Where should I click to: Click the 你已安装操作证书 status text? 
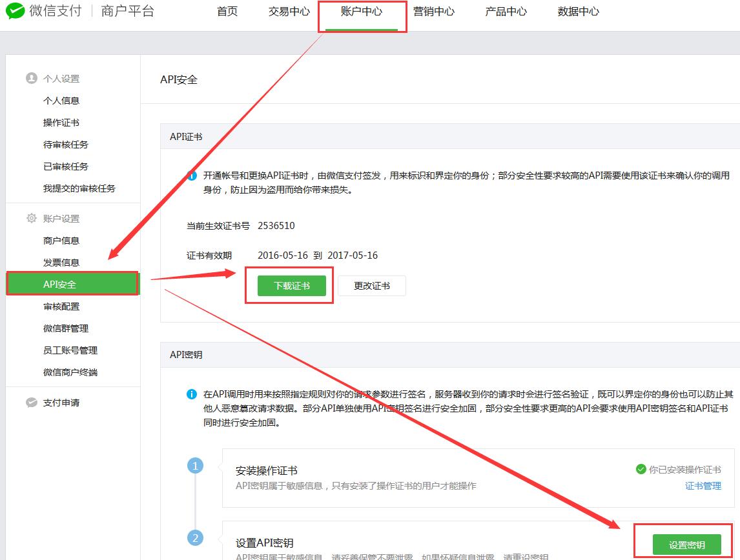(x=684, y=470)
